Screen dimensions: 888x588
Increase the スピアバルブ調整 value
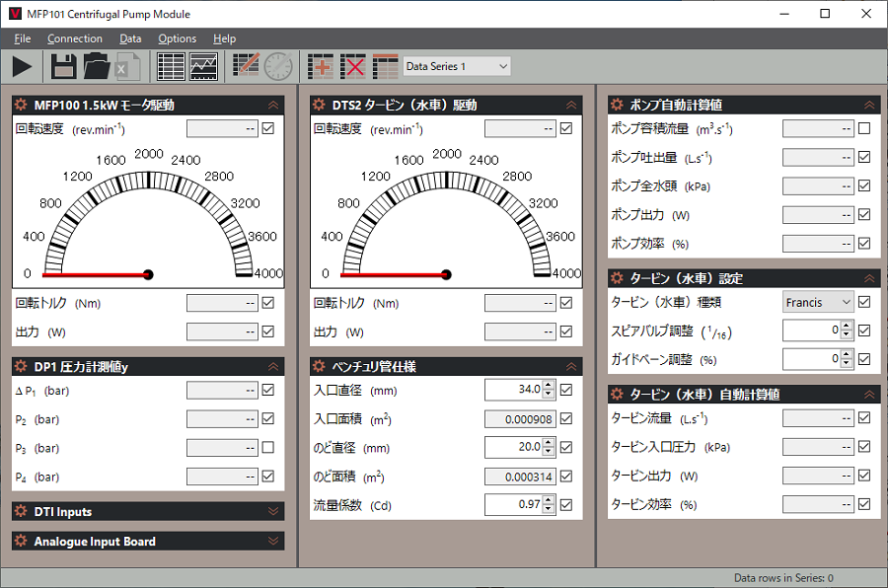pos(847,326)
